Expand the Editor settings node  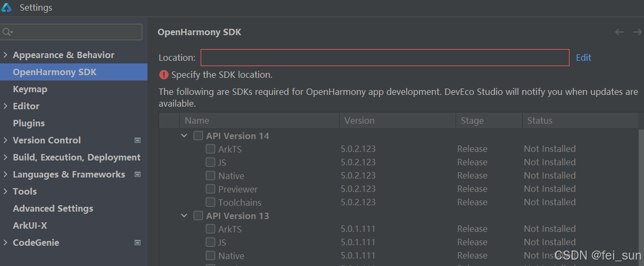tap(5, 106)
